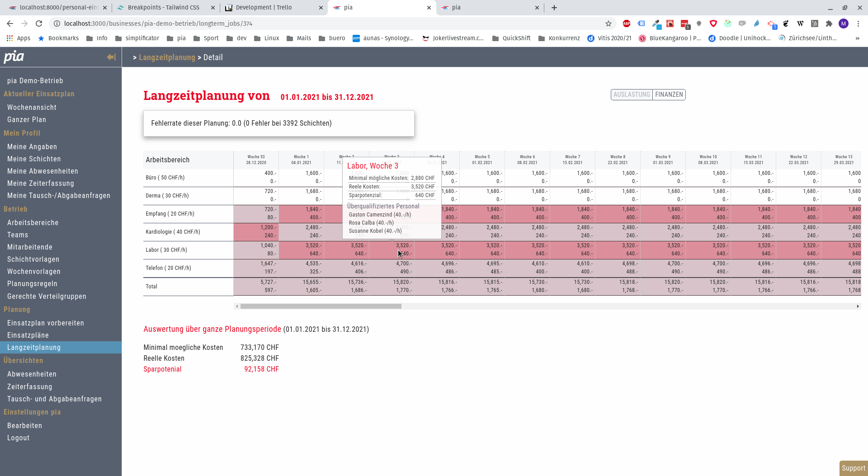
Task: Open the aunas - Synology bookmark
Action: tap(383, 38)
